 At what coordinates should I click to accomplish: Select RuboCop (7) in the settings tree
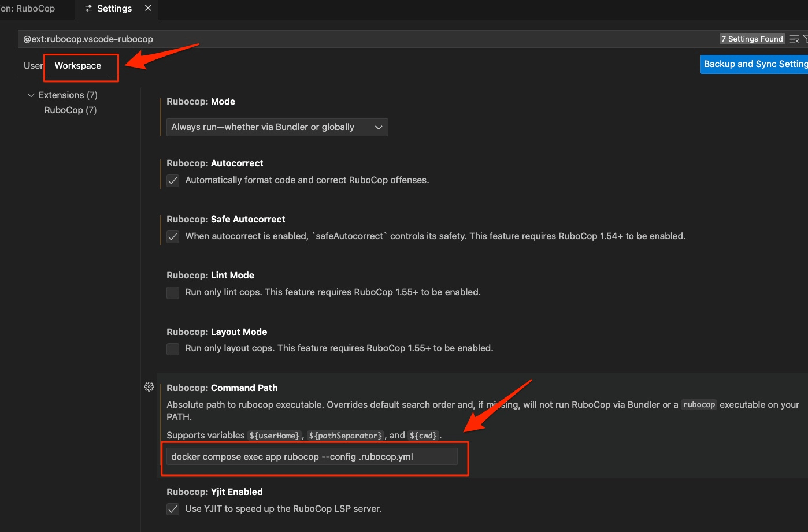[71, 110]
